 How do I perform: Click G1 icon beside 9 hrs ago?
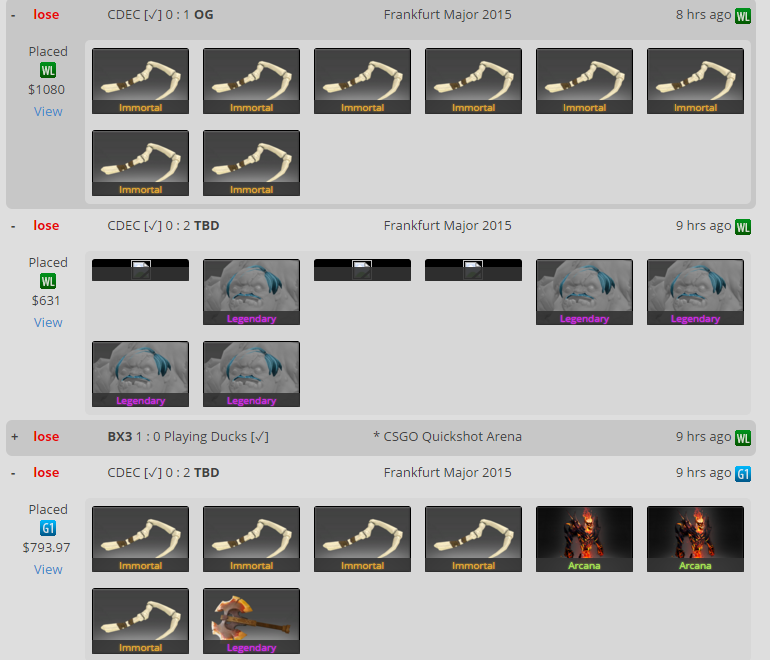743,474
